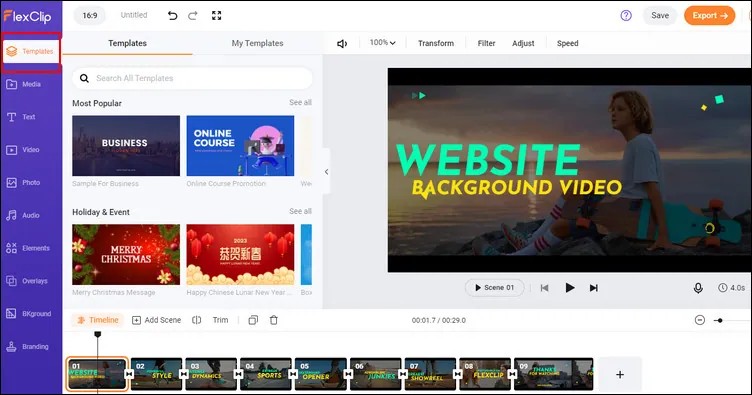Click transition icon between scenes 01 and 02
This screenshot has width=752, height=395.
click(129, 374)
